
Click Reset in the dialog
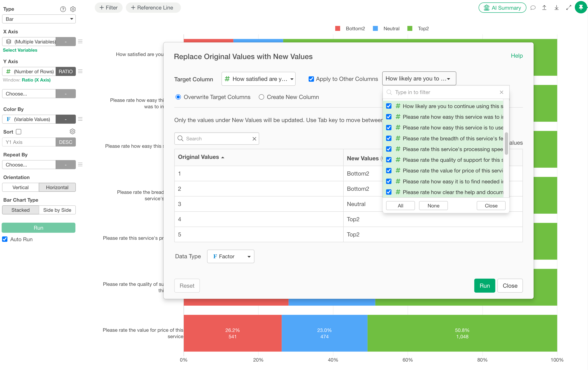click(x=187, y=285)
